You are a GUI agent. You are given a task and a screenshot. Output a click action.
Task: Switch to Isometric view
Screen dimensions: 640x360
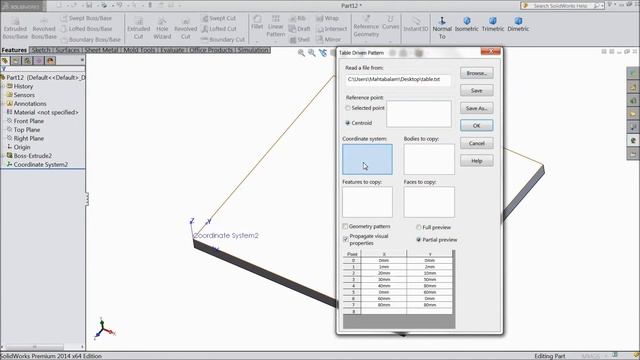(467, 24)
